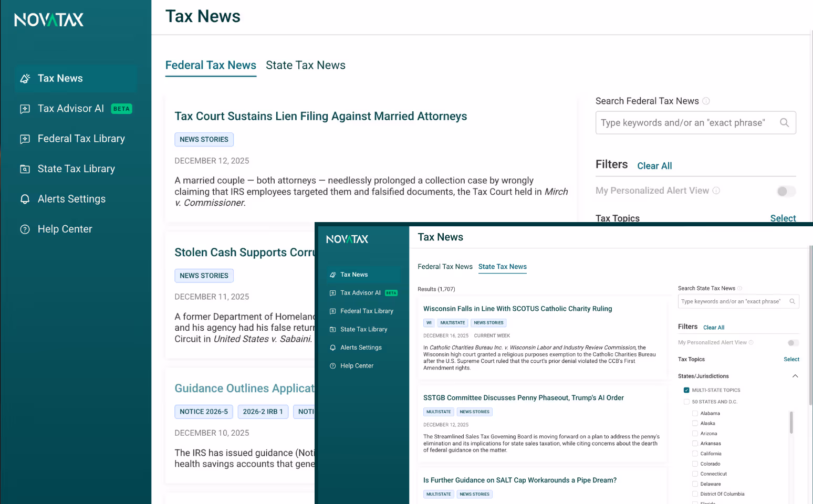Click the BETA badge in the overlay sidebar
The width and height of the screenshot is (813, 504).
point(391,293)
